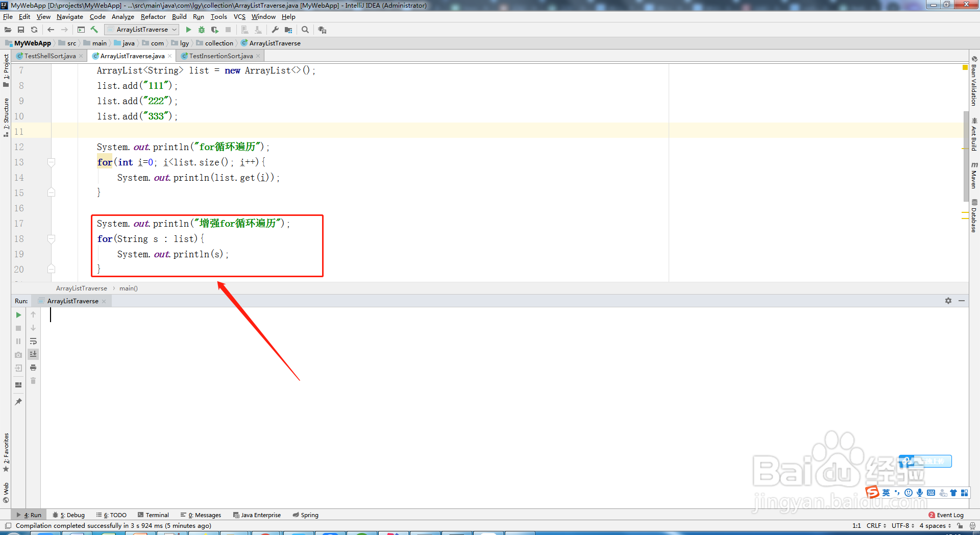Run with coverage shield icon
The height and width of the screenshot is (535, 980).
pyautogui.click(x=215, y=30)
